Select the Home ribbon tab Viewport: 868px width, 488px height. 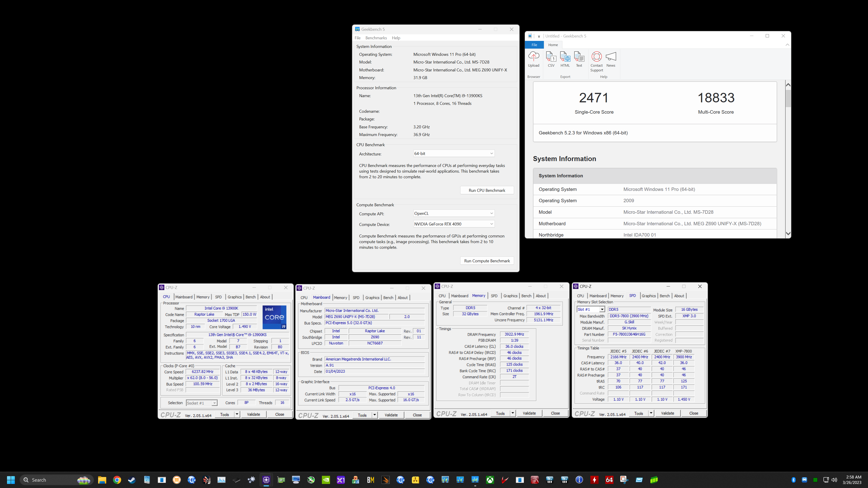(553, 45)
